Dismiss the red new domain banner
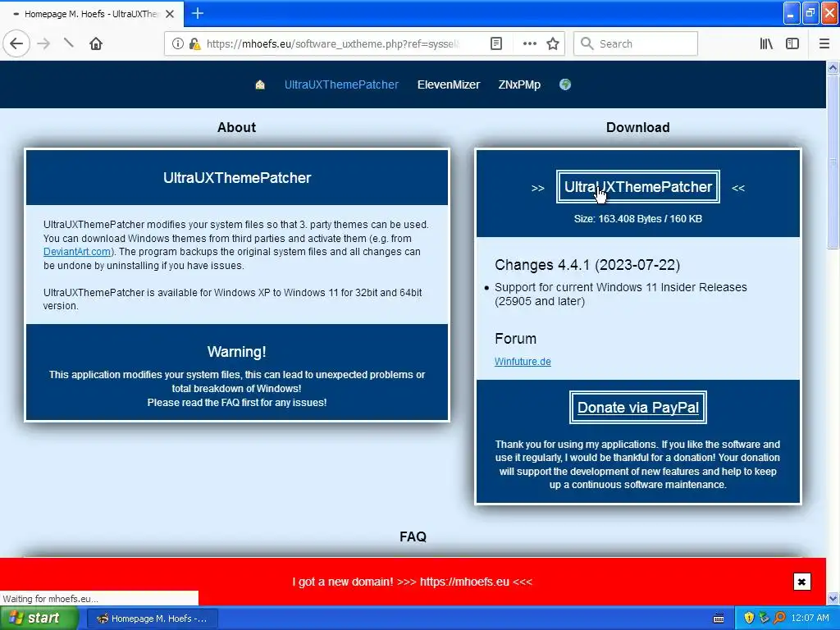 (x=801, y=582)
